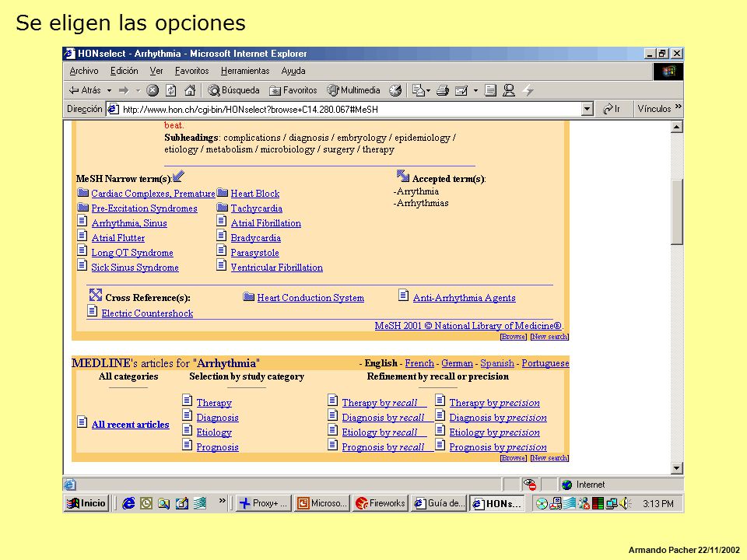Image resolution: width=747 pixels, height=560 pixels.
Task: Switch to the Proxy+ taskbar button
Action: coord(263,503)
